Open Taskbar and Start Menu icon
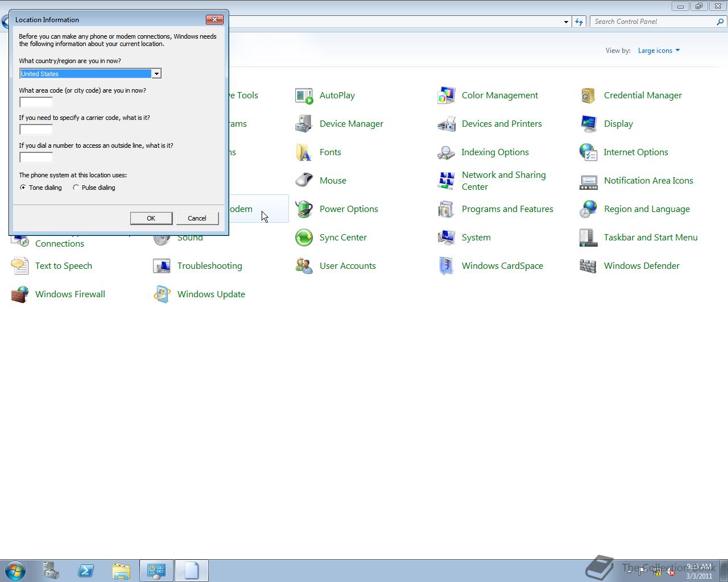Image resolution: width=728 pixels, height=582 pixels. coord(589,238)
